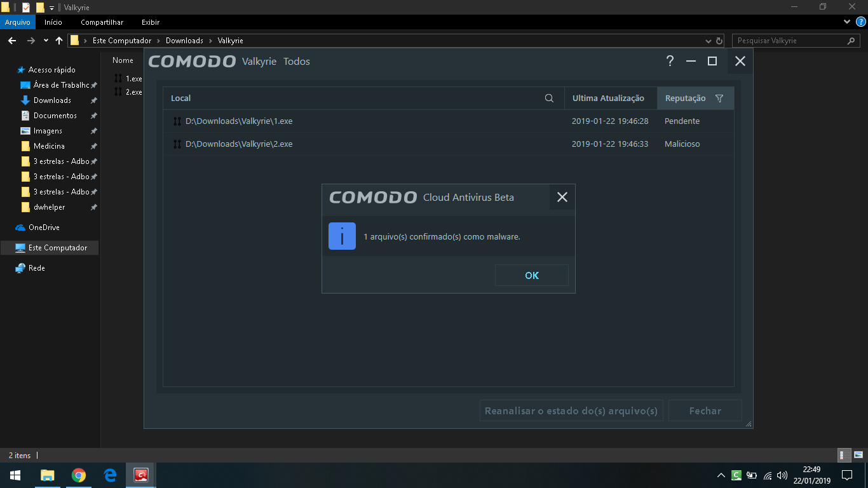Click the Downloads breadcrumb in address bar
The image size is (868, 488).
click(x=184, y=41)
